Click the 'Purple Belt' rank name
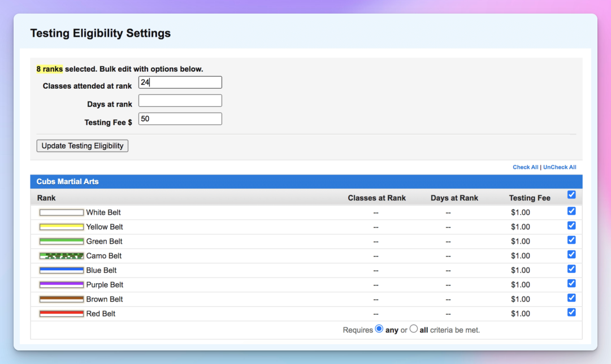This screenshot has width=611, height=364. coord(105,284)
